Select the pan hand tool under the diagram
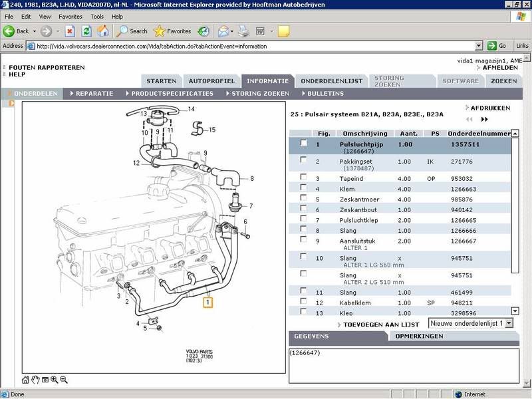The height and width of the screenshot is (399, 532). pyautogui.click(x=35, y=380)
